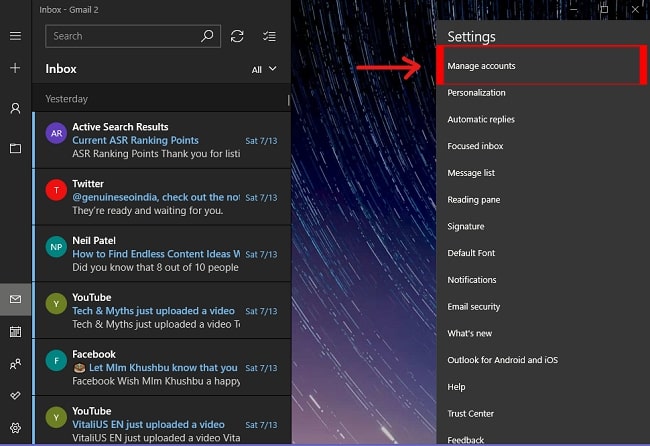Open Email security settings
Screen dimensions: 650x446
473,307
